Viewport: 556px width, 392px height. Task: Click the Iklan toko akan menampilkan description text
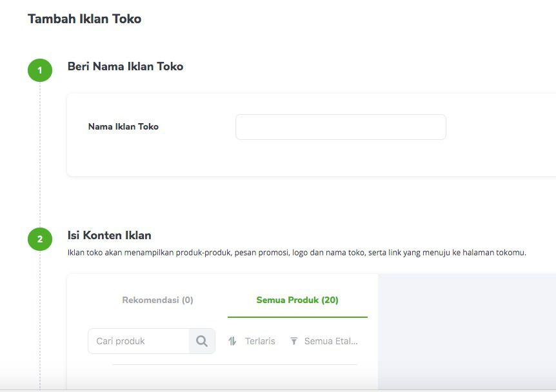coord(297,253)
